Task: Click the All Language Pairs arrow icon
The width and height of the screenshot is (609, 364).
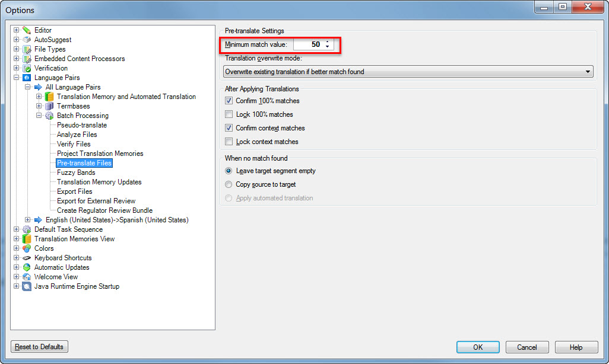Action: pyautogui.click(x=38, y=87)
